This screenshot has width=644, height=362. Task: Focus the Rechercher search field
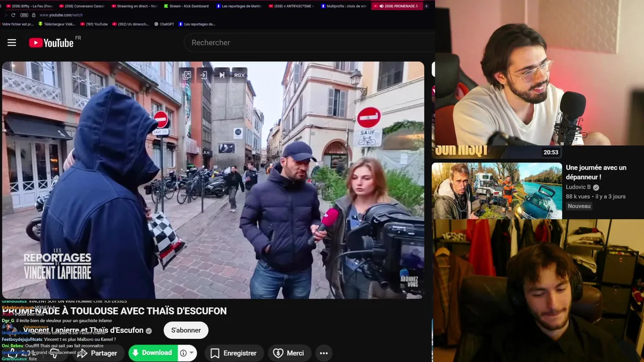click(x=309, y=43)
